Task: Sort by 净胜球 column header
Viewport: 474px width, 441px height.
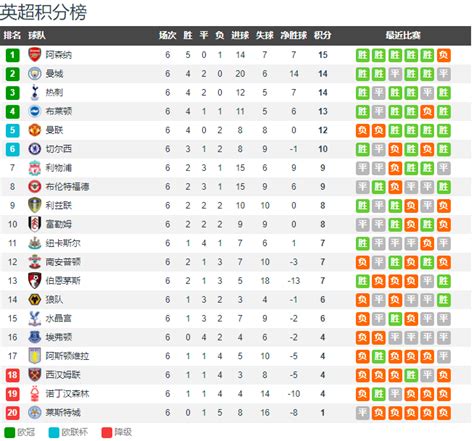Action: point(293,35)
